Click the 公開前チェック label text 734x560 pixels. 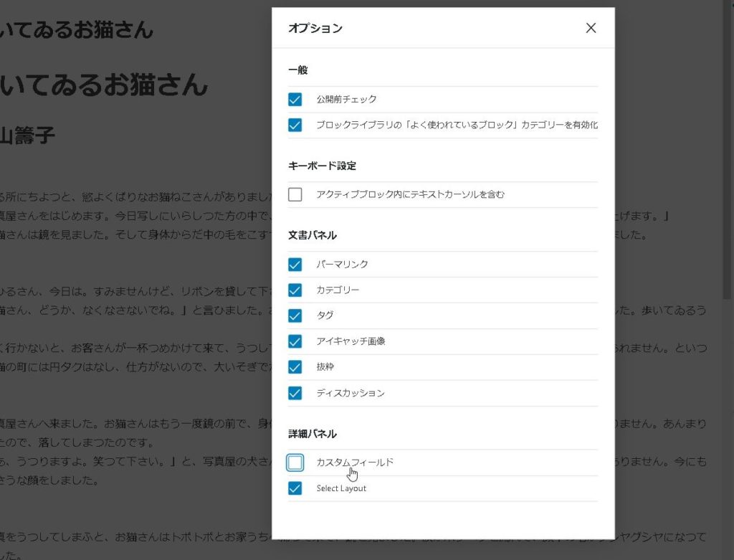click(346, 99)
